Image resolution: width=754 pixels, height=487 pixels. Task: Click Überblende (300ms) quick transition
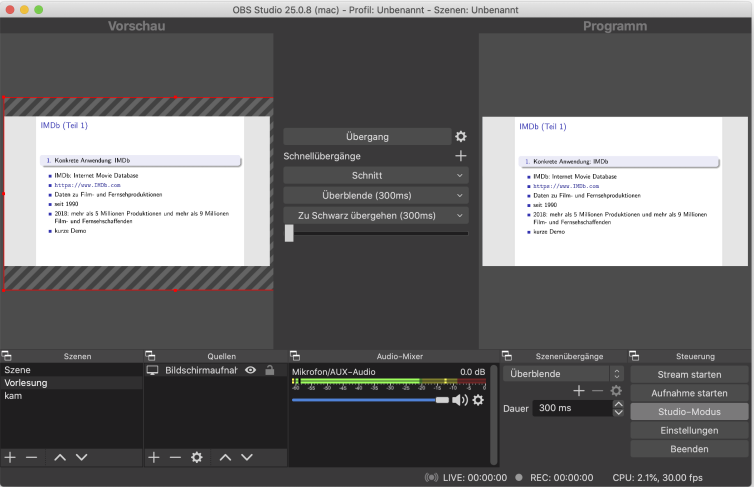point(367,196)
